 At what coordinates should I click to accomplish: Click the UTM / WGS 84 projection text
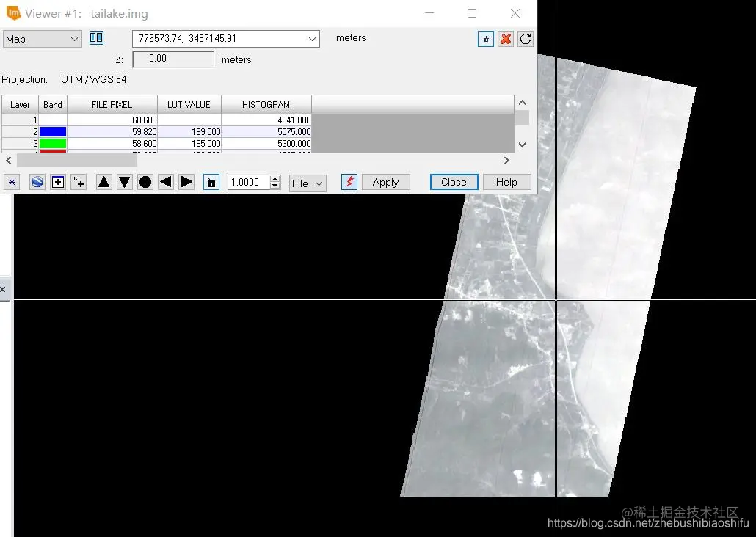pos(93,79)
